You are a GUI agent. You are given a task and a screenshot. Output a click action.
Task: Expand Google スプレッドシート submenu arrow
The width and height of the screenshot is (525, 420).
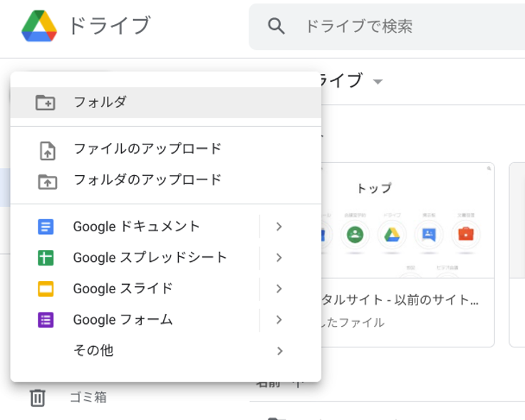pyautogui.click(x=279, y=258)
